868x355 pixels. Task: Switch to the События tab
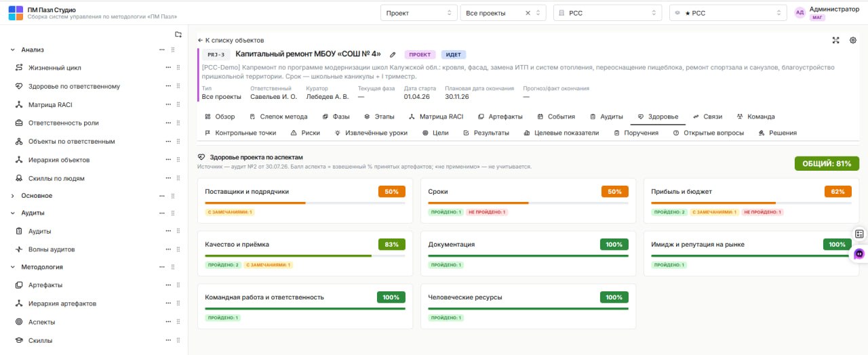point(556,117)
